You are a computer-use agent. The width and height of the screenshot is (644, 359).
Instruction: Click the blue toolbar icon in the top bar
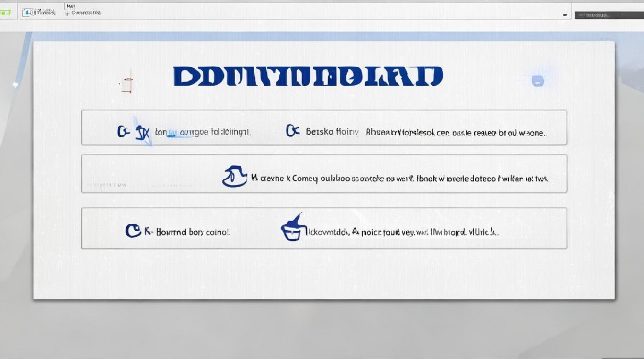[x=28, y=12]
